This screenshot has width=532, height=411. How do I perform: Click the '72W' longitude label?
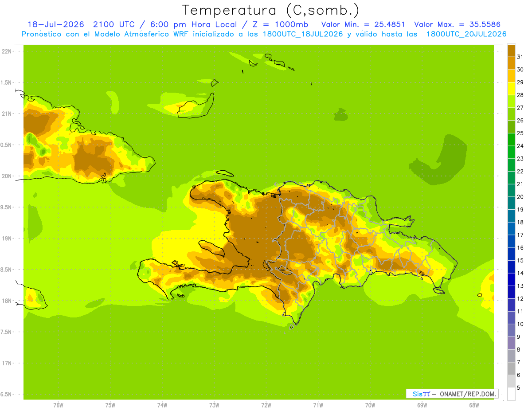coord(266,405)
